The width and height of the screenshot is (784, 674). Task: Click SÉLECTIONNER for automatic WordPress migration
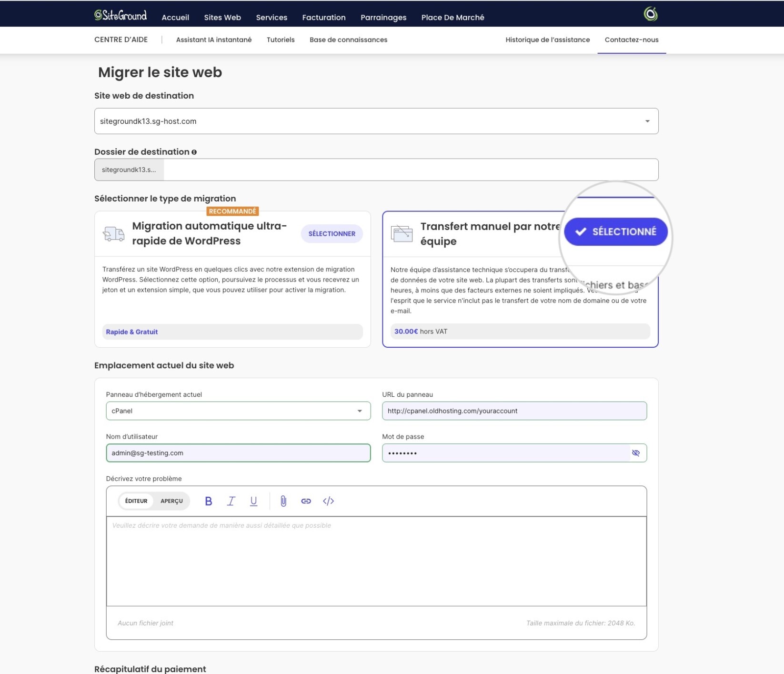click(x=332, y=234)
